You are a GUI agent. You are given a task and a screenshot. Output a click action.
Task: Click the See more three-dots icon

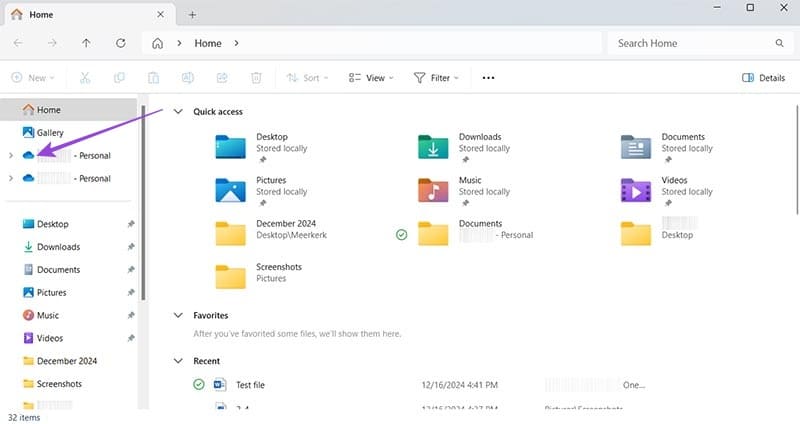point(488,77)
